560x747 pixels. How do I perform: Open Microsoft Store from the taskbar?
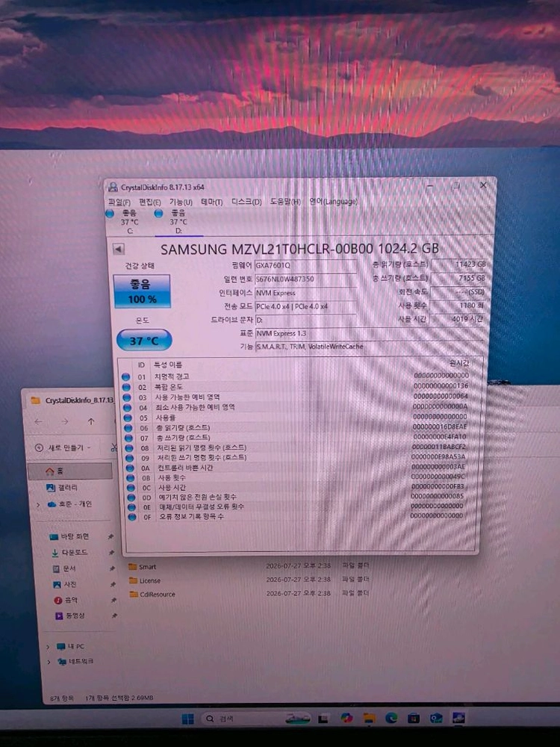tap(414, 718)
